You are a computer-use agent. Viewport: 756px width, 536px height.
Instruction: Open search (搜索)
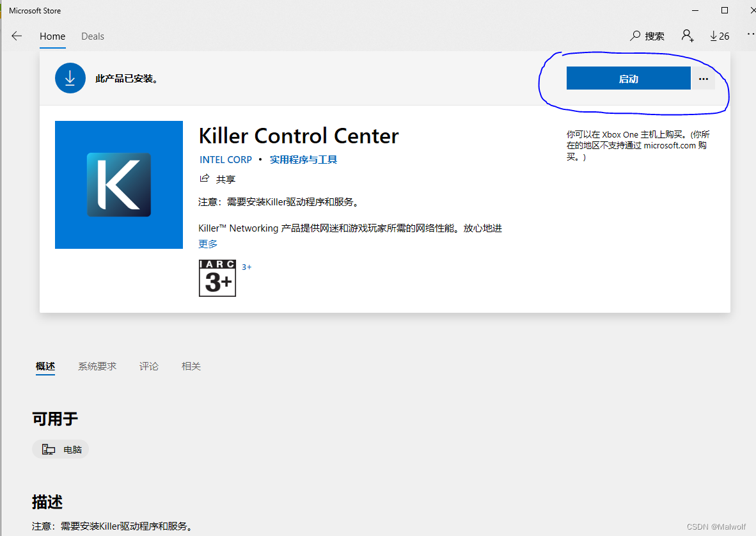pyautogui.click(x=647, y=36)
